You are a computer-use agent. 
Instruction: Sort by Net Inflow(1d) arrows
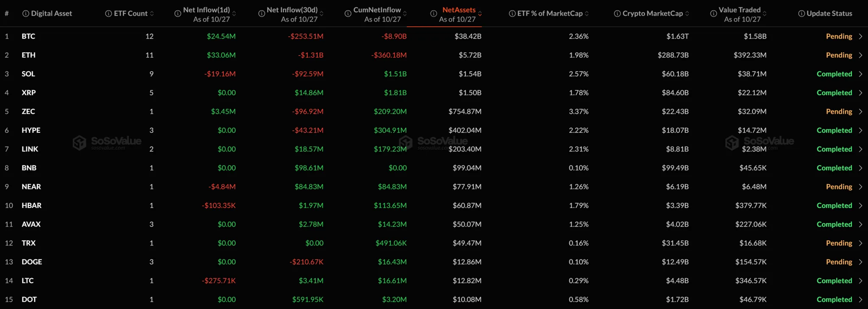point(234,14)
